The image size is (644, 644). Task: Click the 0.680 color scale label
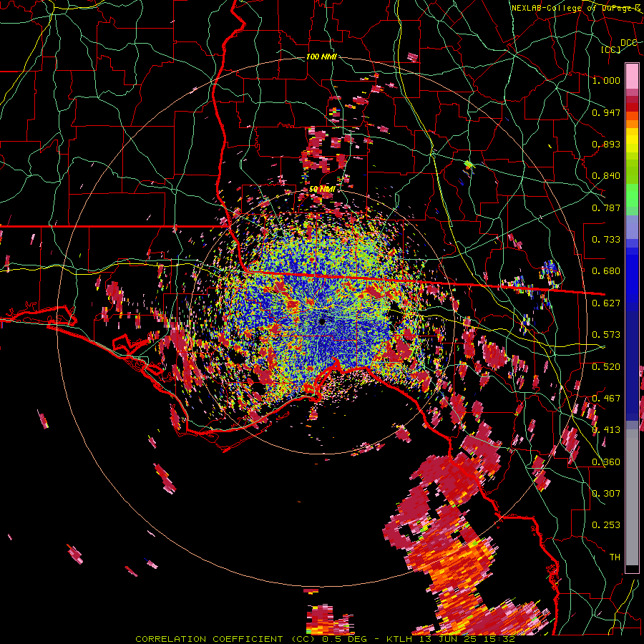tap(606, 271)
